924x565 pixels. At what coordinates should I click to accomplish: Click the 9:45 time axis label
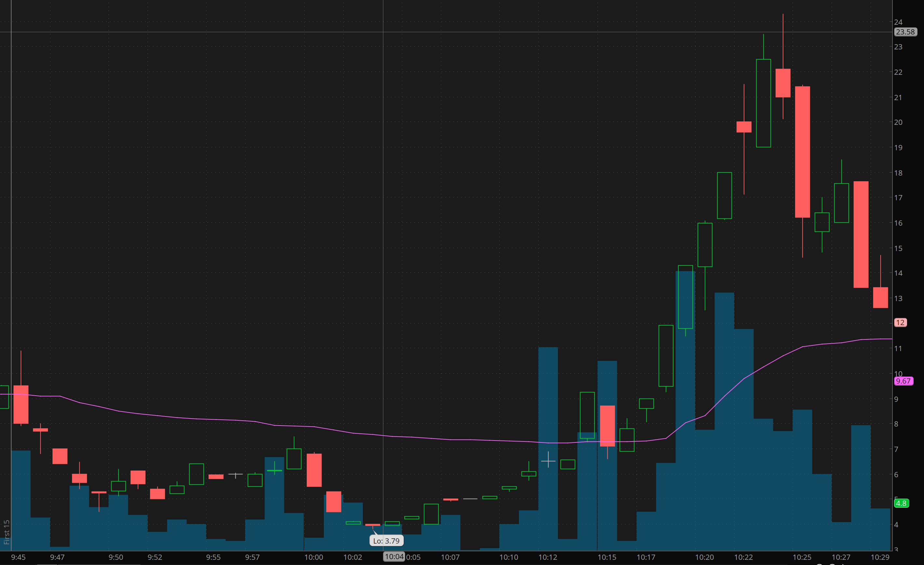click(18, 557)
